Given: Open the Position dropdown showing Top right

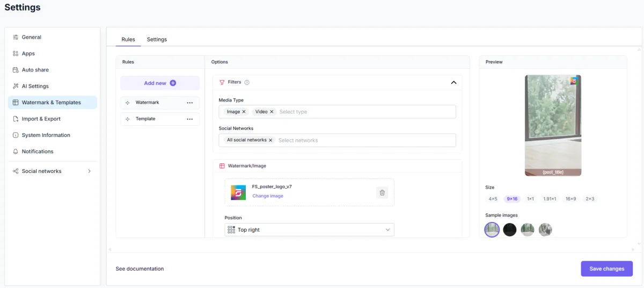Looking at the screenshot, I should 309,230.
